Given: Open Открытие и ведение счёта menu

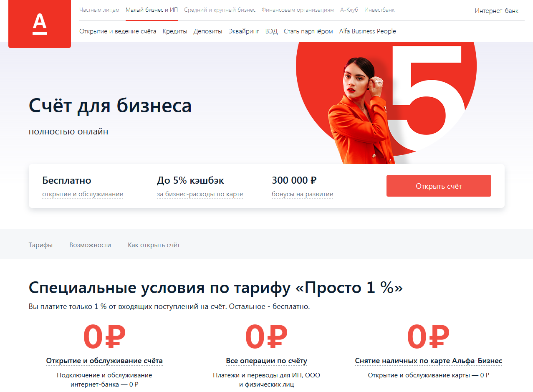Looking at the screenshot, I should coord(118,31).
